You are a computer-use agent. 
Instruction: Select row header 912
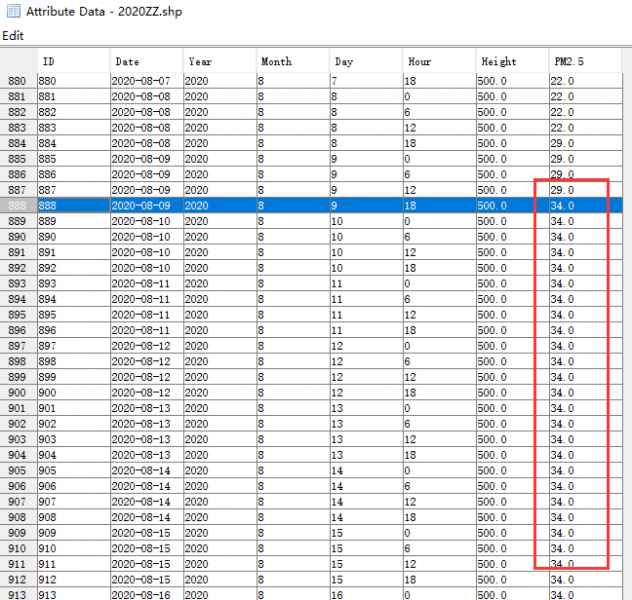18,580
